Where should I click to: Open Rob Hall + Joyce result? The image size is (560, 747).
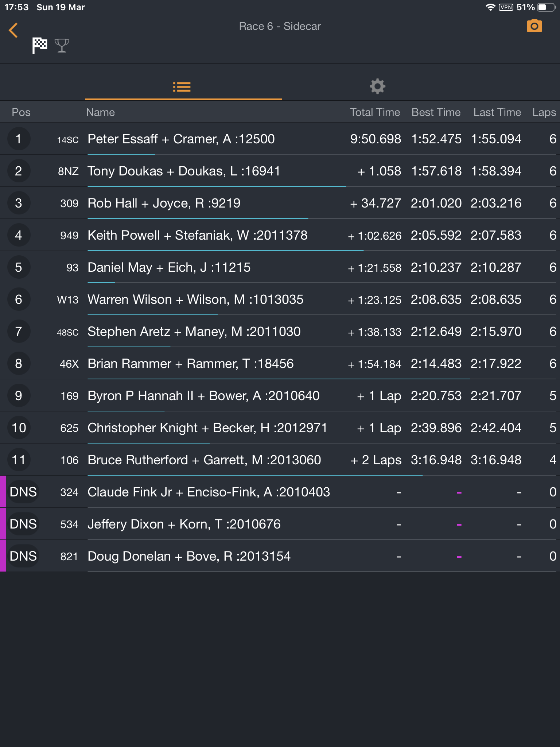tap(164, 203)
